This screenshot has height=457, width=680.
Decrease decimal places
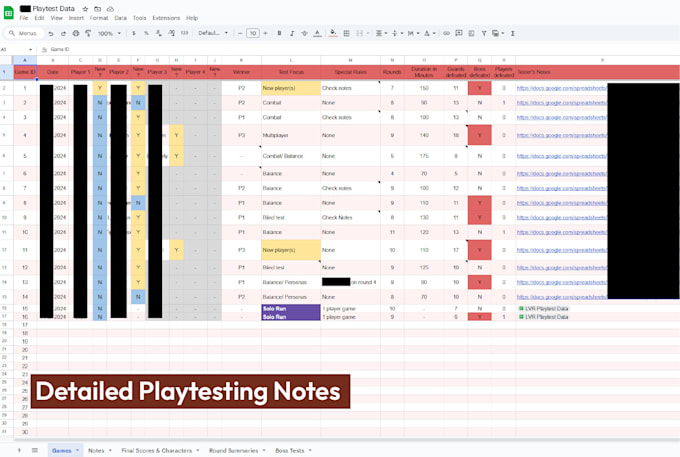[159, 33]
